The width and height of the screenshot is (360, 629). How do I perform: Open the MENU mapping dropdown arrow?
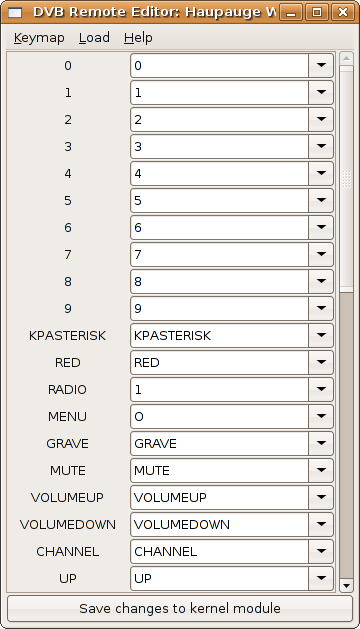tap(321, 416)
